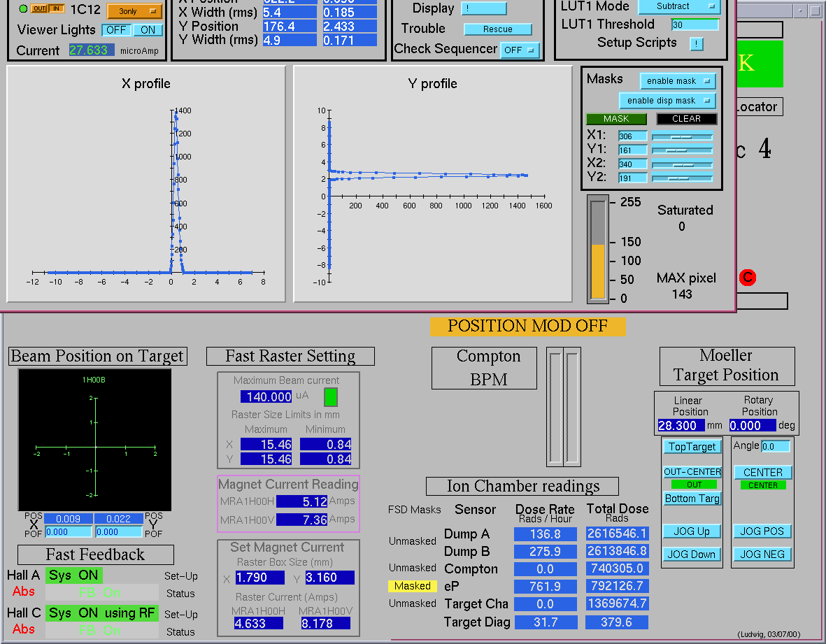Screen dimensions: 826x644
Task: Click the red C indicator circle
Action: coord(747,278)
